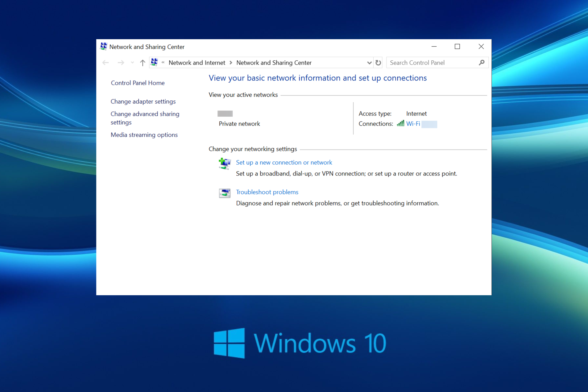The width and height of the screenshot is (588, 392).
Task: Click the View your active networks heading
Action: pos(243,95)
